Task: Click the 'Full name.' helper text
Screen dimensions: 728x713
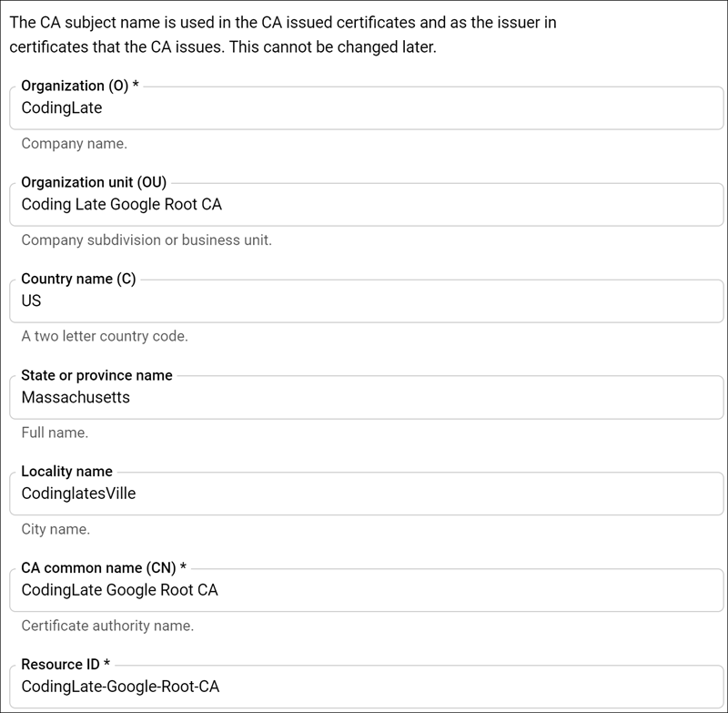Action: (55, 433)
